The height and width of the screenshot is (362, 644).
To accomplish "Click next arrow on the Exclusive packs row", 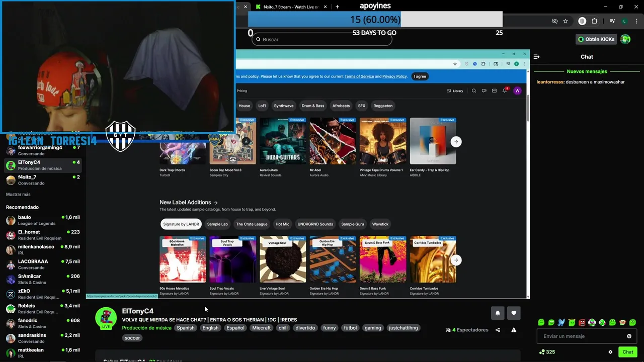I will (456, 142).
